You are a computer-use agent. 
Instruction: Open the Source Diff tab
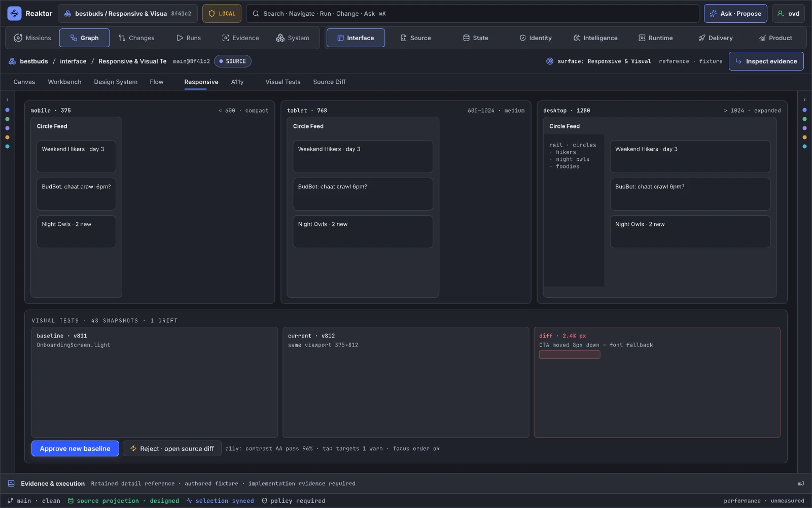(329, 82)
